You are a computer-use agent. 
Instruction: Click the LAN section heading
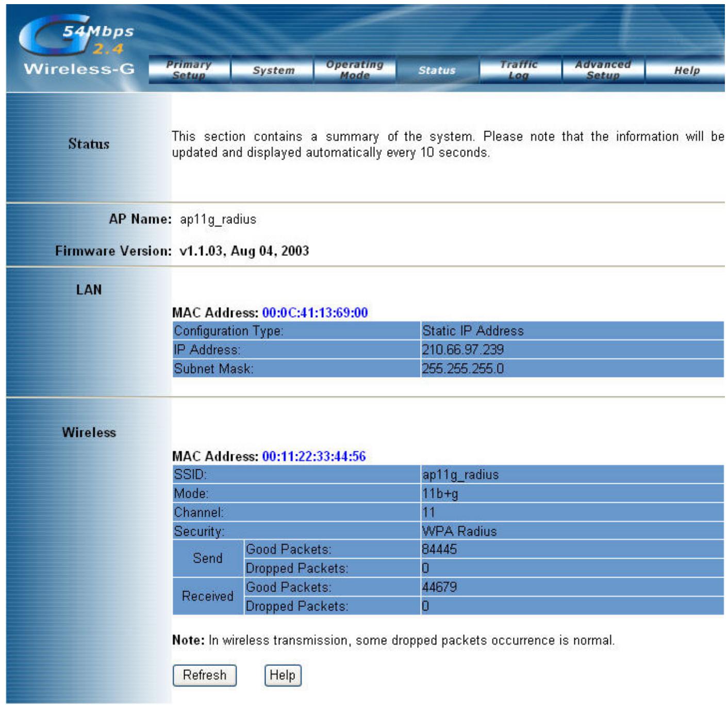[89, 290]
